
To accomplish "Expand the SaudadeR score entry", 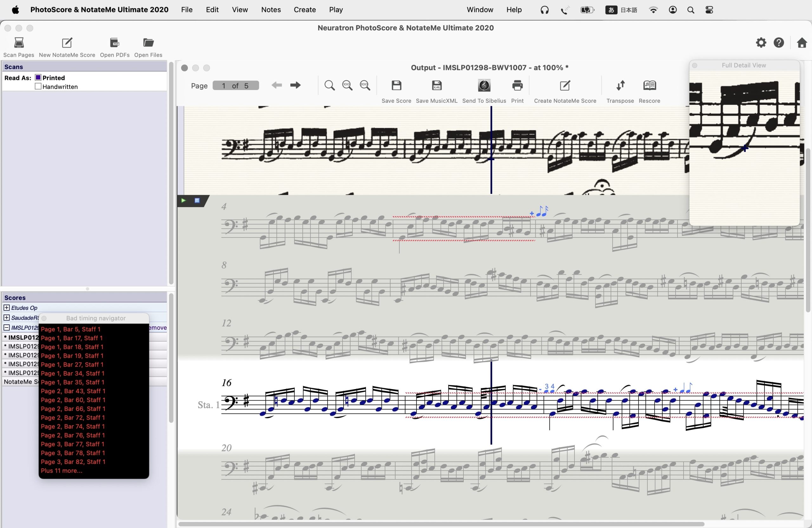I will tap(6, 317).
